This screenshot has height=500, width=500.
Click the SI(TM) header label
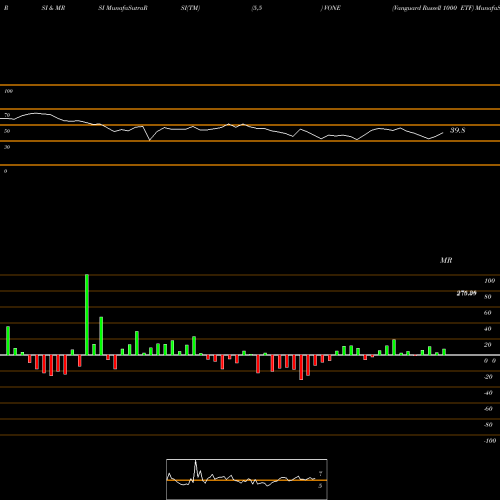pos(190,8)
